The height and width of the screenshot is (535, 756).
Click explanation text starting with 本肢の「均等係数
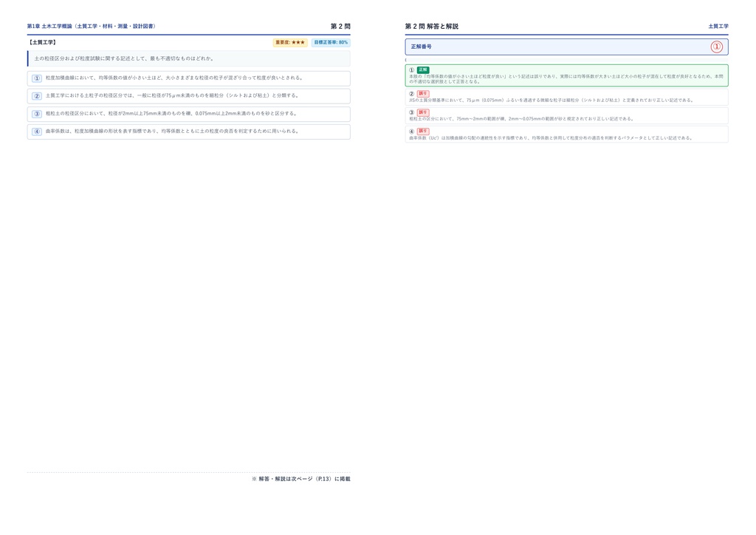point(566,79)
